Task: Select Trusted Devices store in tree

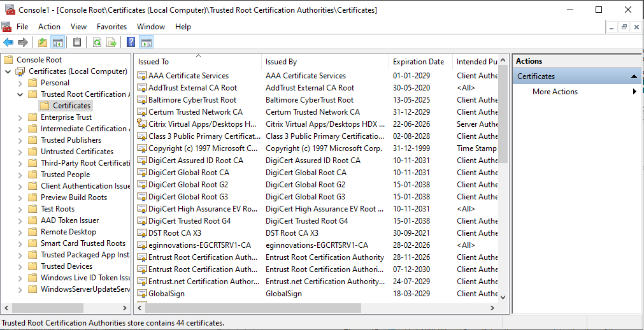Action: click(x=66, y=266)
